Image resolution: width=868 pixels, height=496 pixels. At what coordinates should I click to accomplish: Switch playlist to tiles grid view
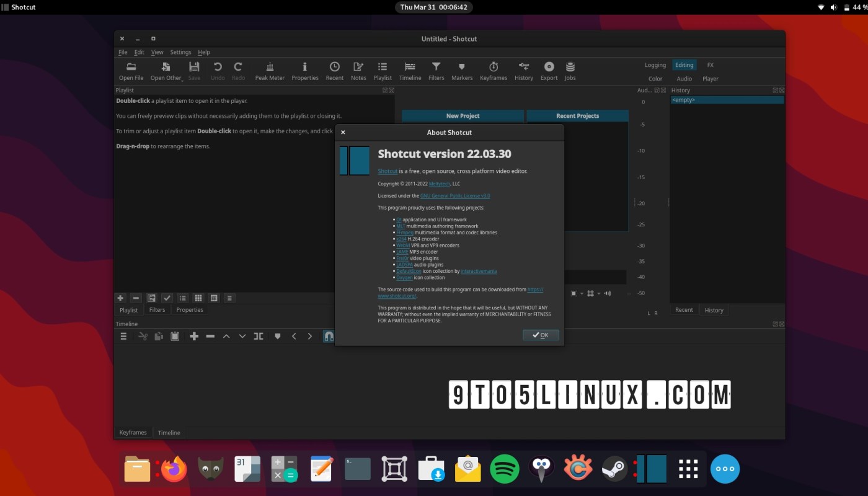(198, 298)
